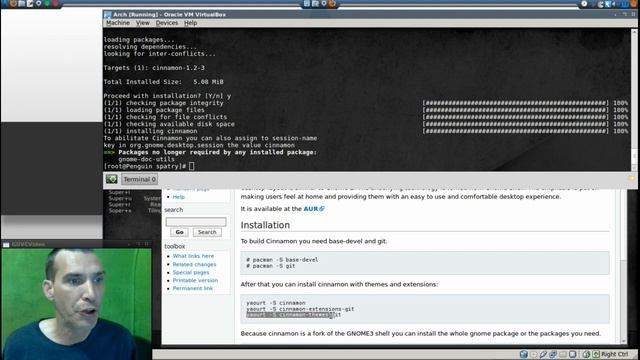
Task: Click the webcam video preview window
Action: point(76,304)
